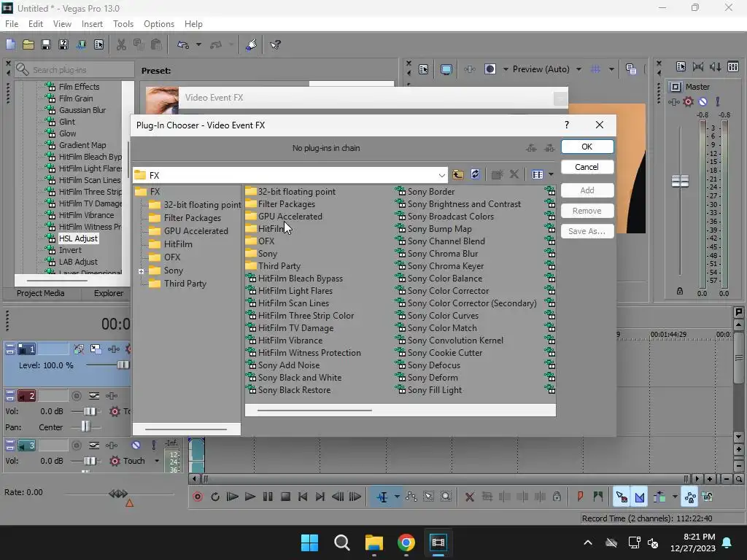Open the Insert menu
This screenshot has width=747, height=560.
coord(92,24)
